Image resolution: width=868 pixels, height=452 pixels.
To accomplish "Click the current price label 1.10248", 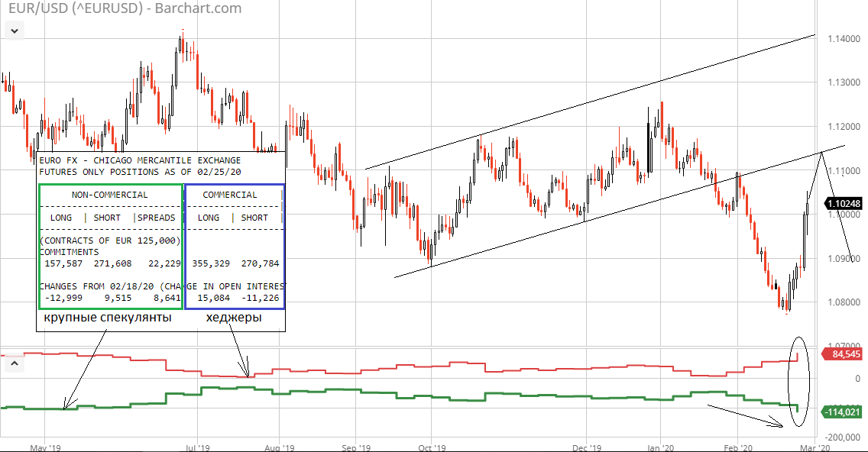I will coord(843,203).
